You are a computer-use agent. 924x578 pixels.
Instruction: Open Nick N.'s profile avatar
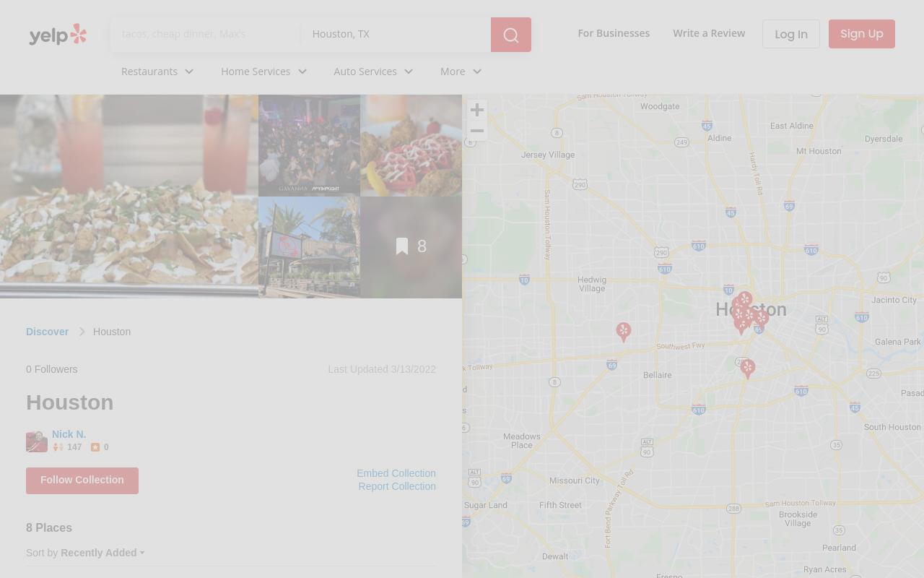click(37, 441)
